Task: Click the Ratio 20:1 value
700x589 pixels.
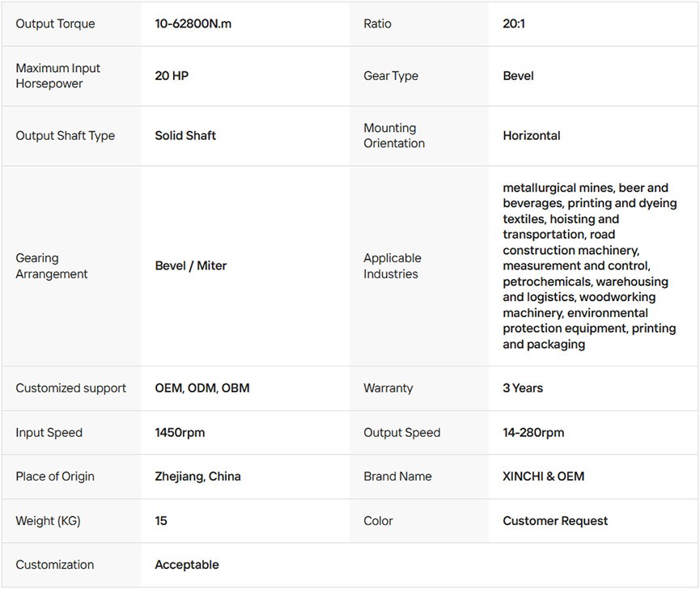Action: (x=514, y=24)
